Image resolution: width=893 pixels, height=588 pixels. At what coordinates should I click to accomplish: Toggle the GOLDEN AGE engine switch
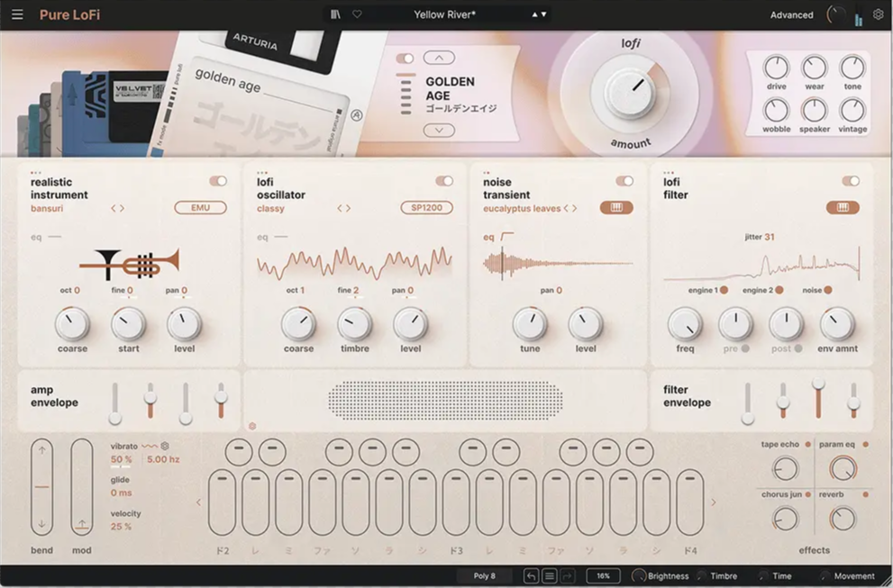pyautogui.click(x=404, y=56)
